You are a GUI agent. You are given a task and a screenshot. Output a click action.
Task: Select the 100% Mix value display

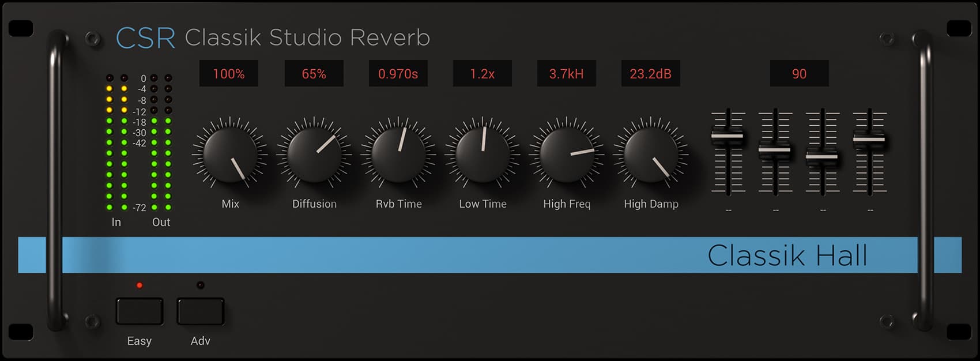[x=229, y=74]
